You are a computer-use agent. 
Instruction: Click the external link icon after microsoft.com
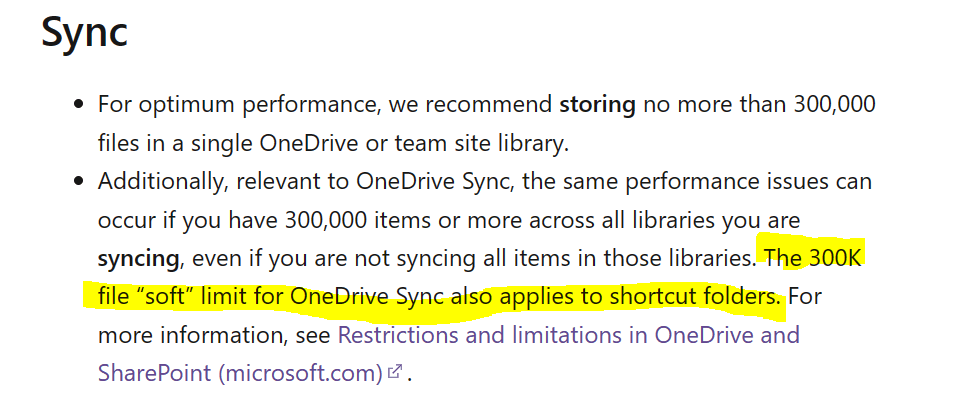[395, 372]
